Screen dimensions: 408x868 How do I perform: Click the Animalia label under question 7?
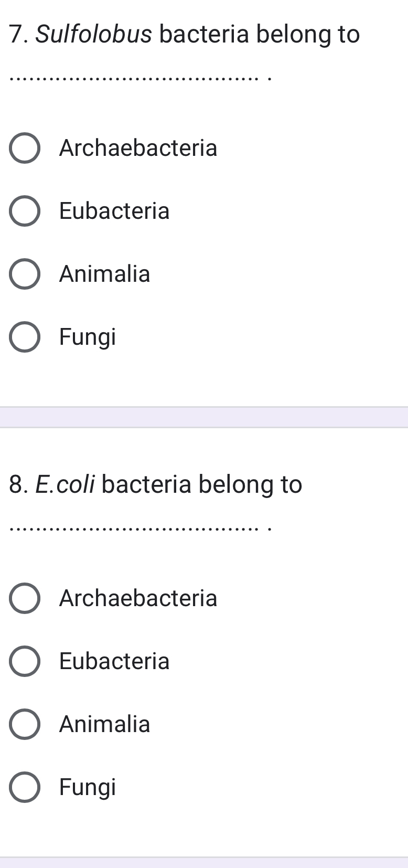(105, 273)
